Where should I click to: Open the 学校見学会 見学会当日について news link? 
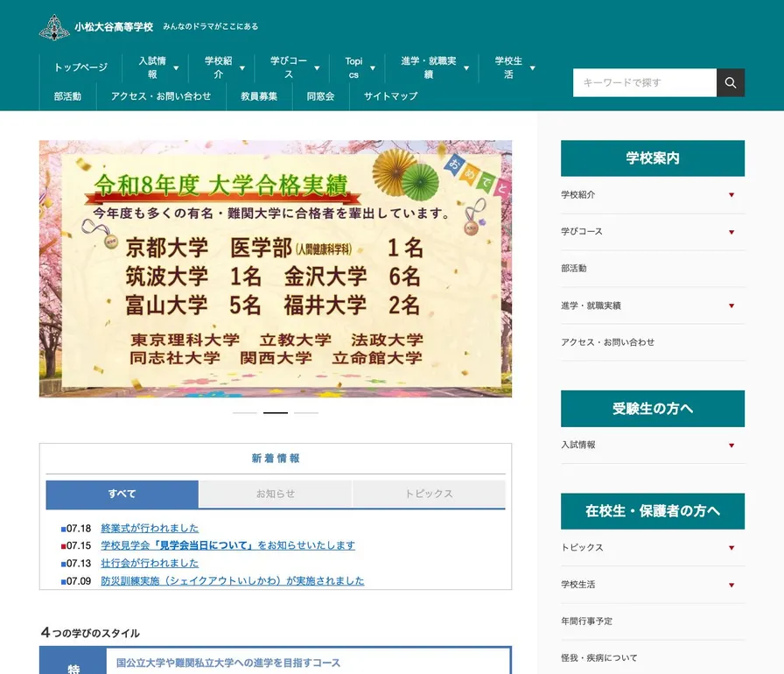coord(228,545)
